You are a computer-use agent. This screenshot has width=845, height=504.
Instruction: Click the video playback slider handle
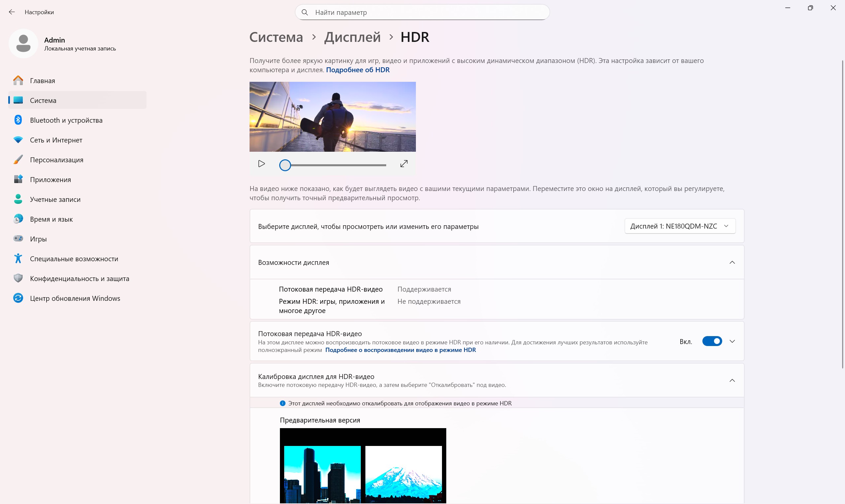(x=285, y=165)
